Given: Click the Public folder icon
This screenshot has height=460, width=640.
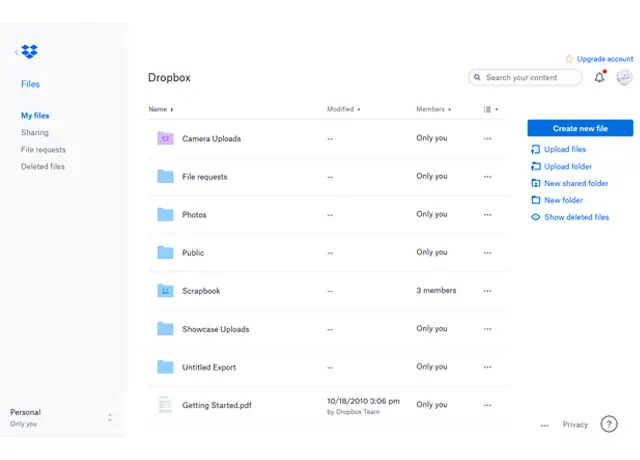Looking at the screenshot, I should (165, 253).
